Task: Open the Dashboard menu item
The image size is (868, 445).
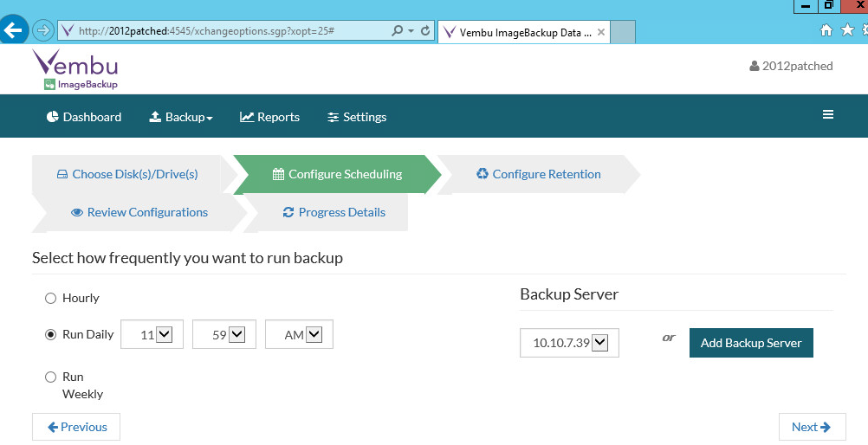Action: [x=84, y=117]
